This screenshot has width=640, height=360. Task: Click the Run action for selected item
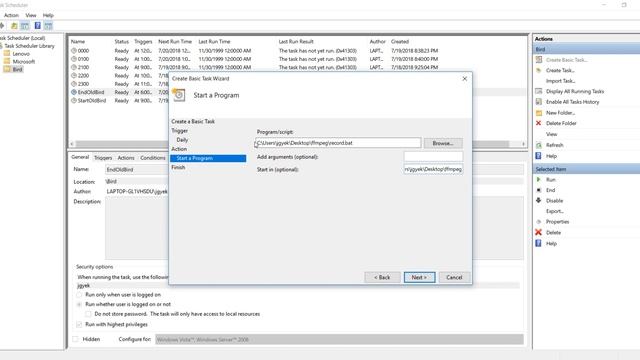point(551,180)
